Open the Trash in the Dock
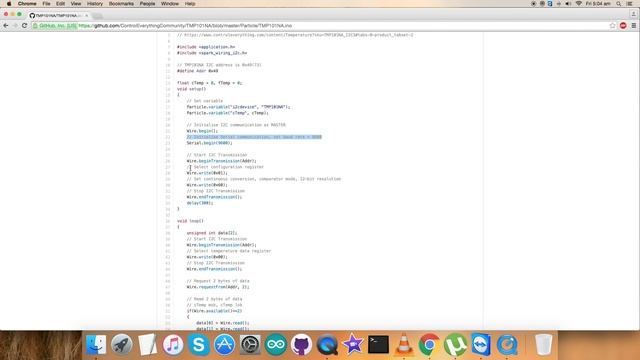The height and width of the screenshot is (360, 640). [x=543, y=344]
